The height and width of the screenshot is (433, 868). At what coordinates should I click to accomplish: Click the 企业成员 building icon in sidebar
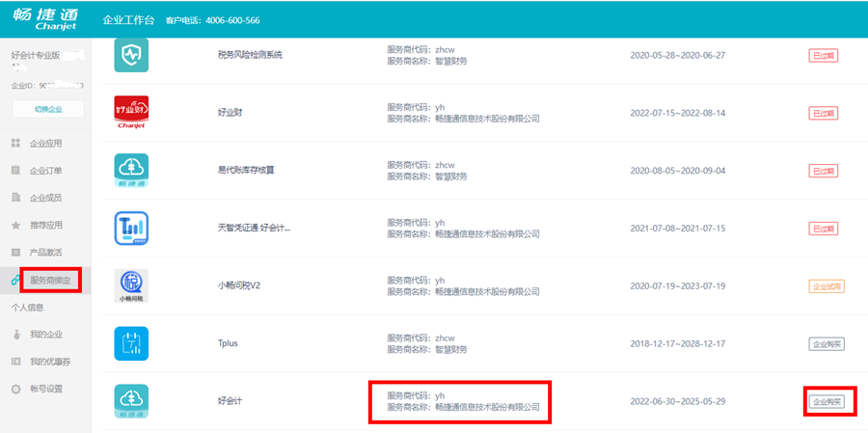(x=15, y=198)
